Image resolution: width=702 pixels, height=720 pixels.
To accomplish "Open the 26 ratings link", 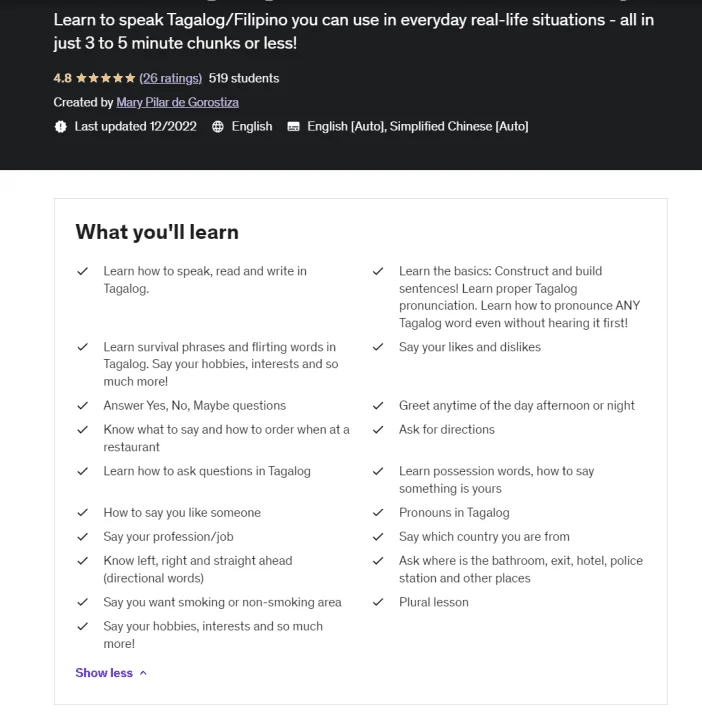I will 170,78.
